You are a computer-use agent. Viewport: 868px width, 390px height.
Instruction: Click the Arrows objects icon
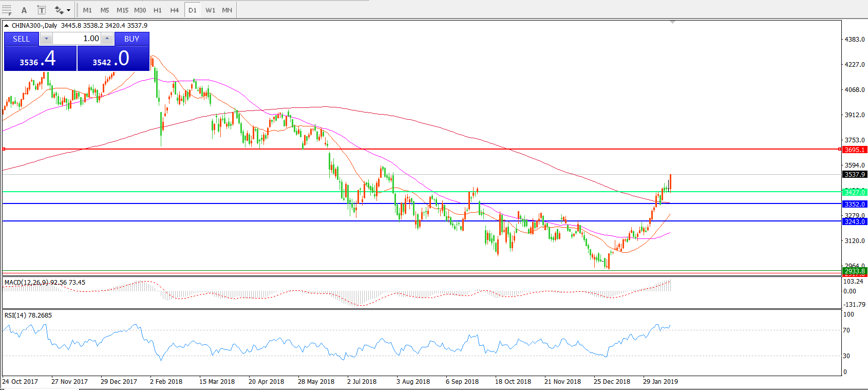(59, 10)
